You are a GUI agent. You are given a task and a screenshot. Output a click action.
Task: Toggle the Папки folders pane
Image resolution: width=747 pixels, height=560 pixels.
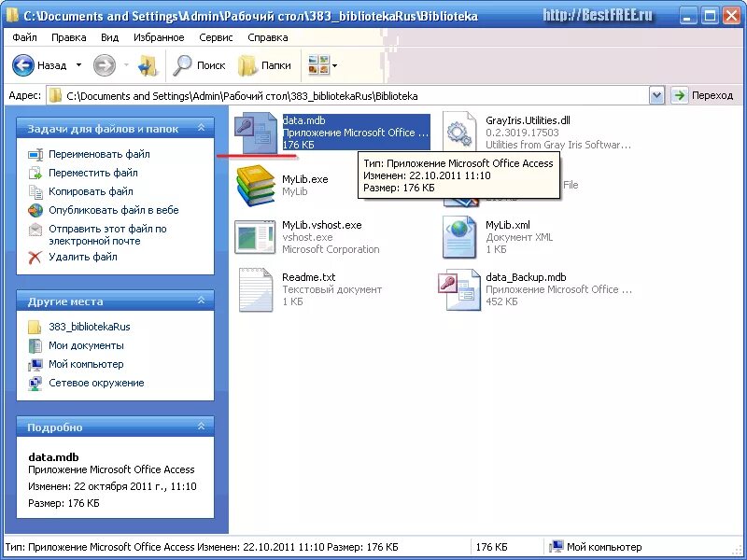(264, 65)
